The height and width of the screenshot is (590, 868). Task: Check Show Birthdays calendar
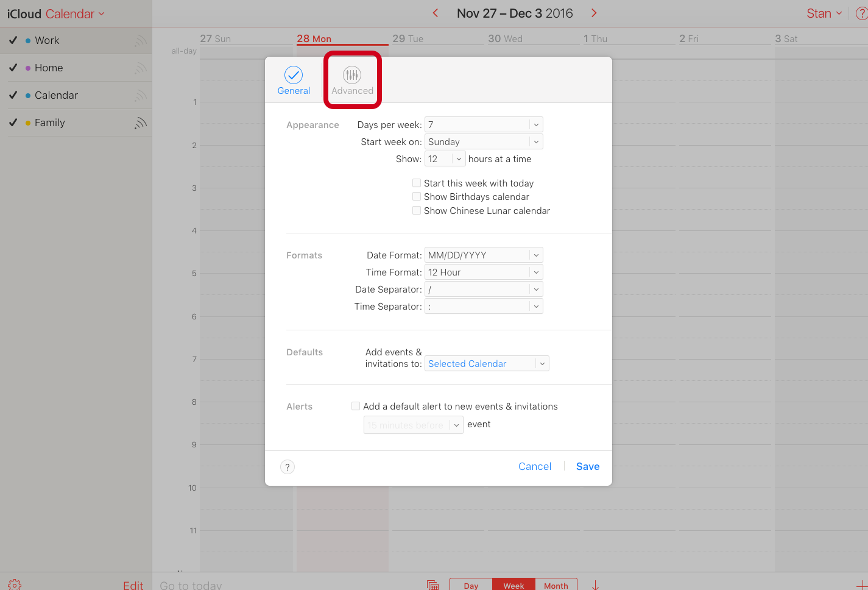click(417, 196)
